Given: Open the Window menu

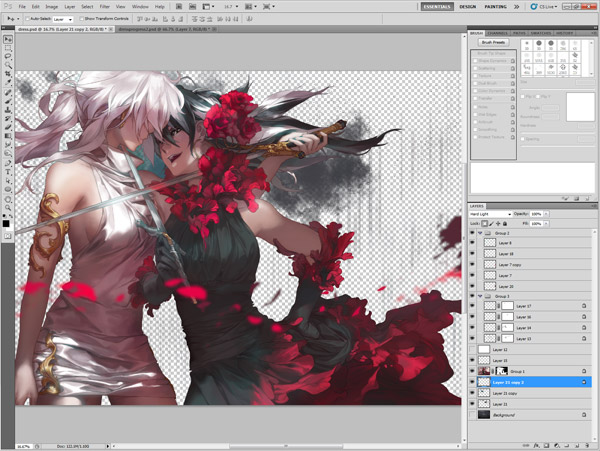Looking at the screenshot, I should coord(140,7).
